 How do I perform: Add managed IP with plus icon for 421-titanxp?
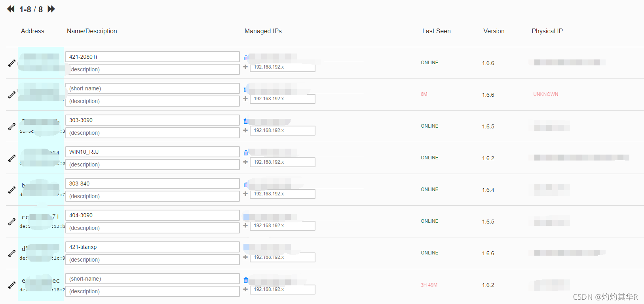pyautogui.click(x=245, y=257)
